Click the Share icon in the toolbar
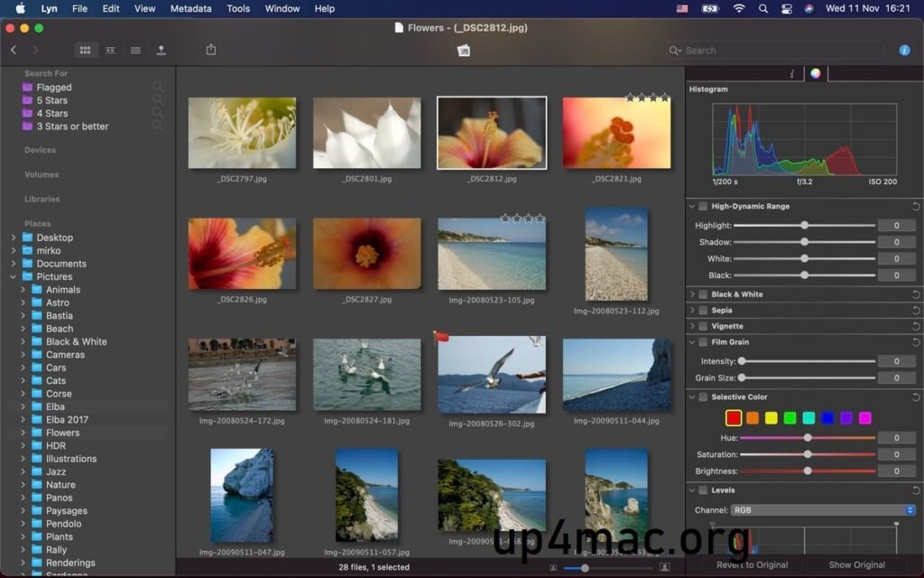Screen dimensions: 924x578 pos(210,51)
